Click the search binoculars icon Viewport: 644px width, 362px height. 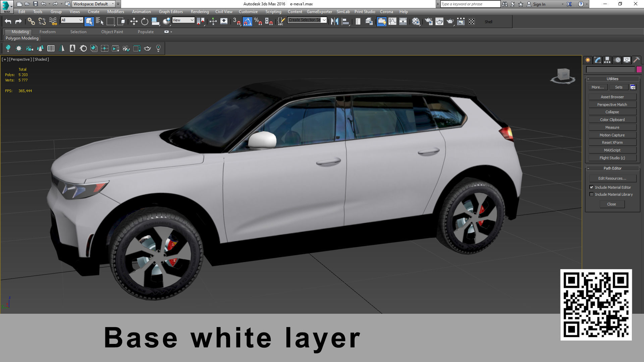tap(505, 4)
